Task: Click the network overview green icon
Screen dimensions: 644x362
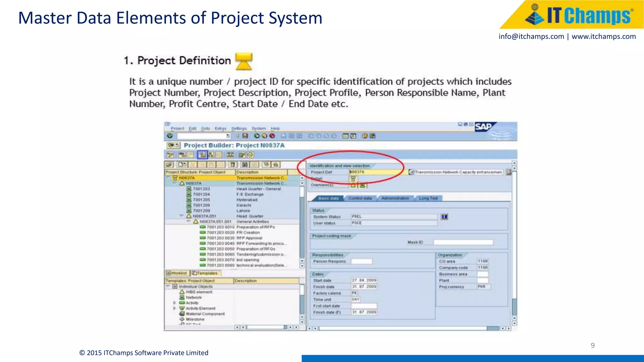Action: 363,185
